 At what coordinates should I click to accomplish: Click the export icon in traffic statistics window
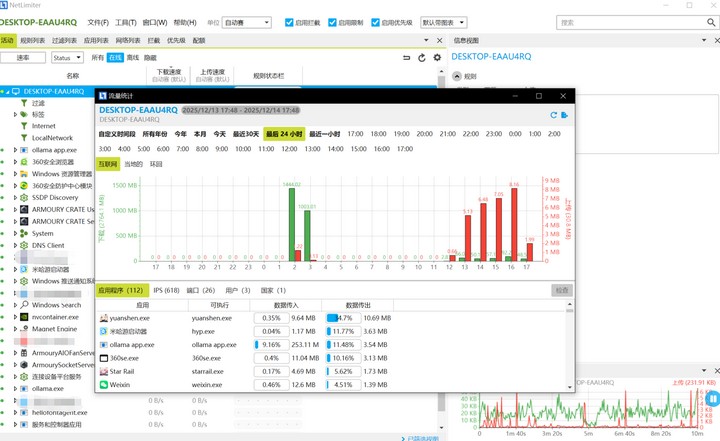[x=566, y=115]
